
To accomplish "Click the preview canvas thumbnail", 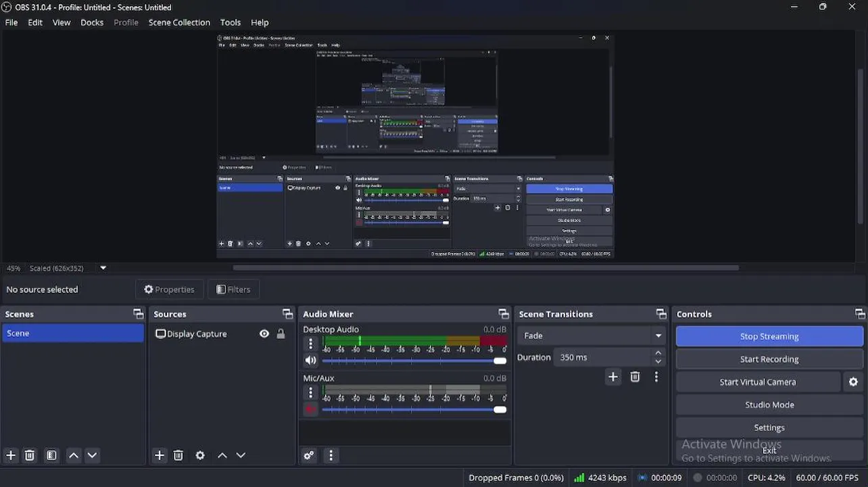I will (414, 146).
